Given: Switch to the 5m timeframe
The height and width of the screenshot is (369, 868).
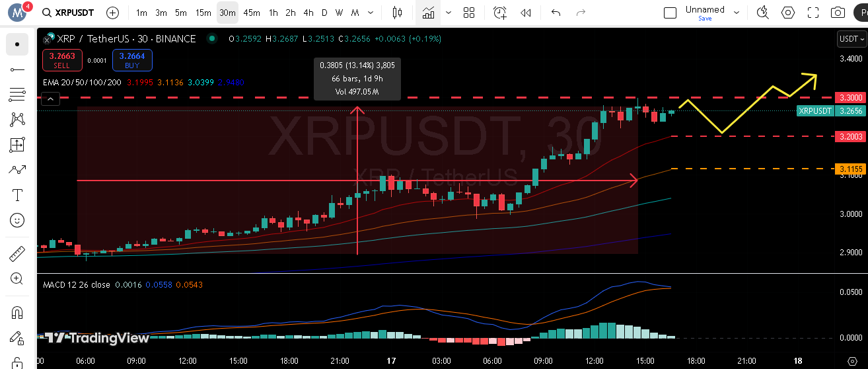Looking at the screenshot, I should (181, 13).
